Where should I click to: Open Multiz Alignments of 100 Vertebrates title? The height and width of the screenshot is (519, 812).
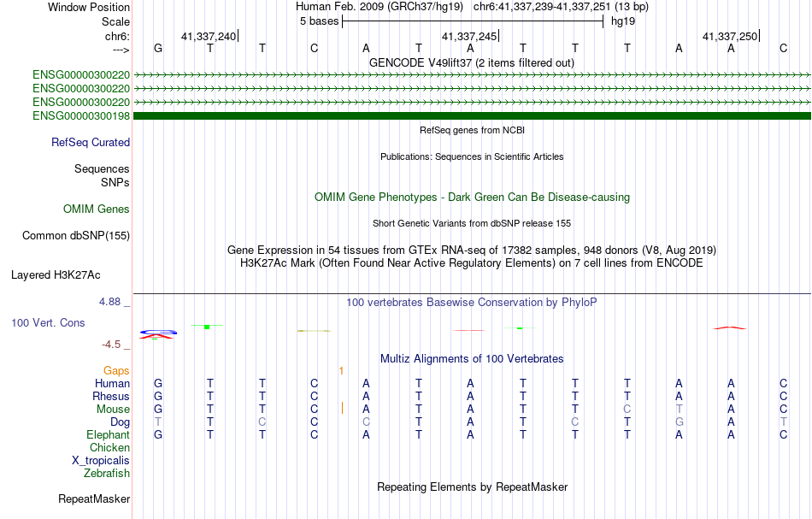pos(472,359)
